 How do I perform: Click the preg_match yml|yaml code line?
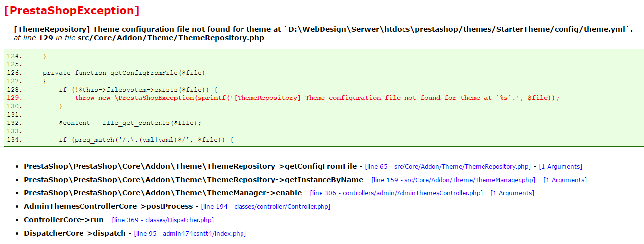146,140
